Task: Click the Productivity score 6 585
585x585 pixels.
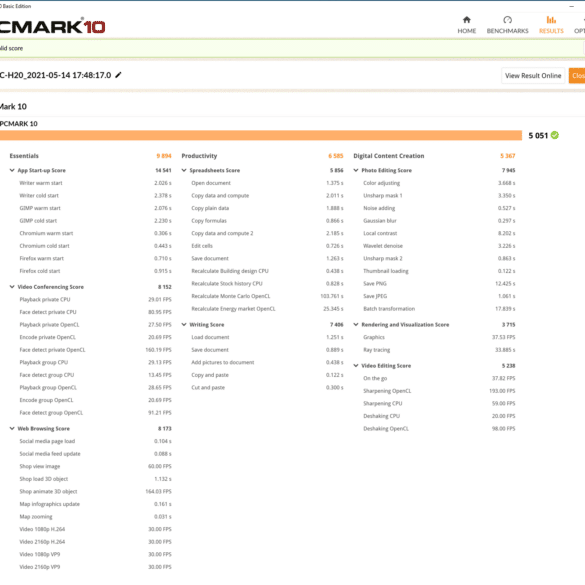Action: (336, 156)
